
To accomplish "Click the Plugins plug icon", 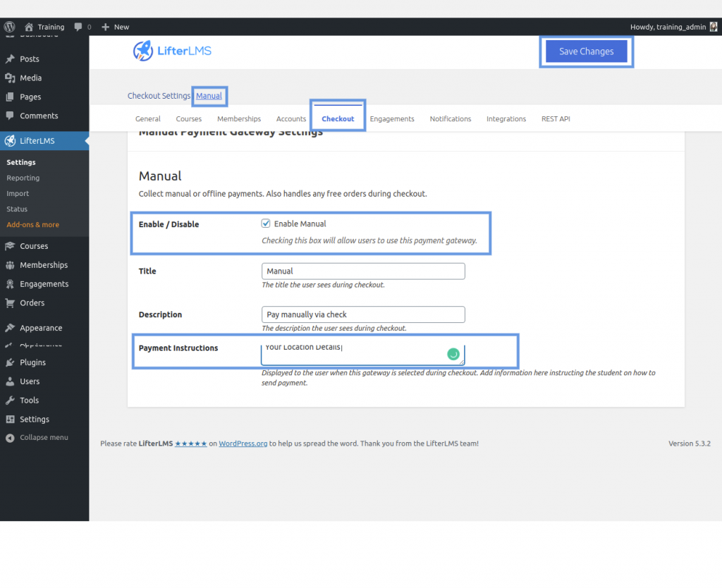I will 10,362.
